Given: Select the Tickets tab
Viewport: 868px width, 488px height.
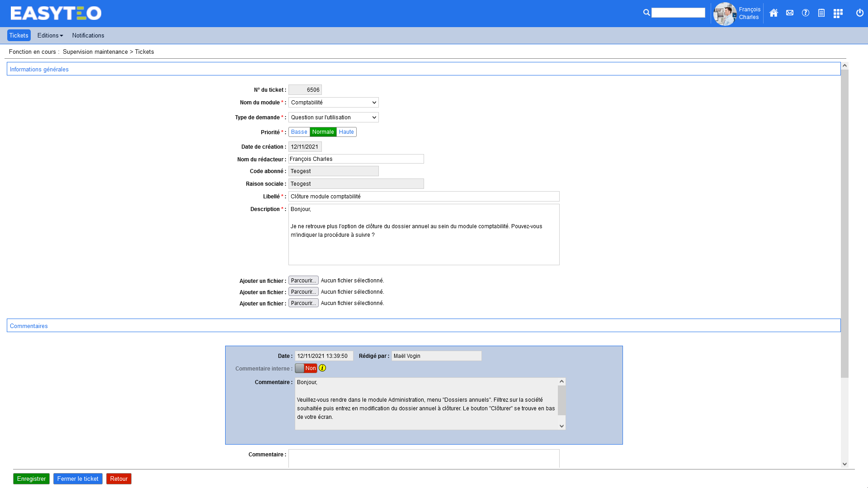Looking at the screenshot, I should tap(19, 35).
